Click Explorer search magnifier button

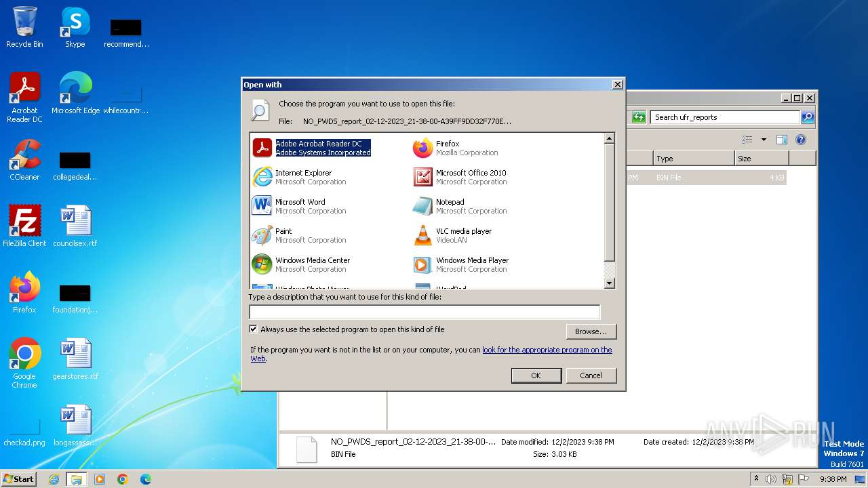[x=807, y=117]
